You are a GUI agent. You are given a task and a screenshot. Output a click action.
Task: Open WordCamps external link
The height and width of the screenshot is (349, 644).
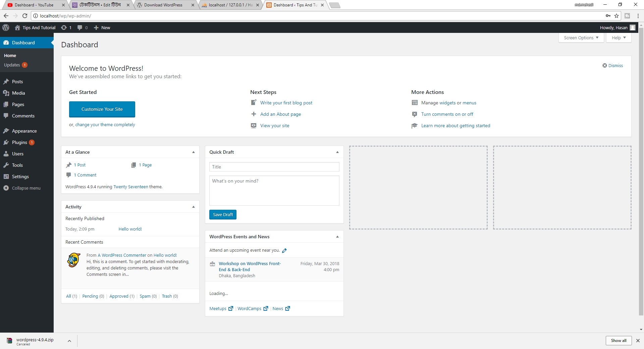click(253, 308)
